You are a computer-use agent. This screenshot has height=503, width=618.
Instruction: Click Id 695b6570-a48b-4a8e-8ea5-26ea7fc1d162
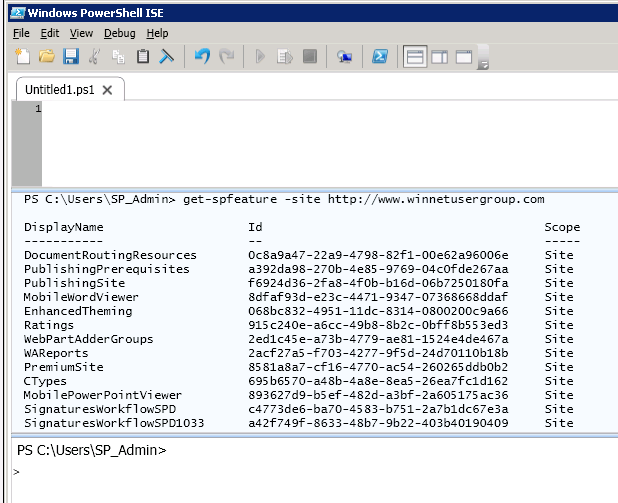coord(378,382)
